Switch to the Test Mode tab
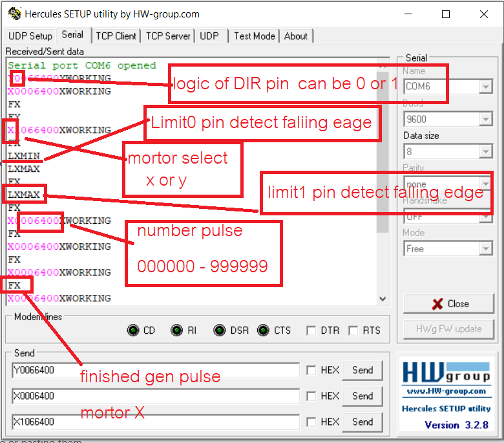This screenshot has height=443, width=504. click(254, 36)
